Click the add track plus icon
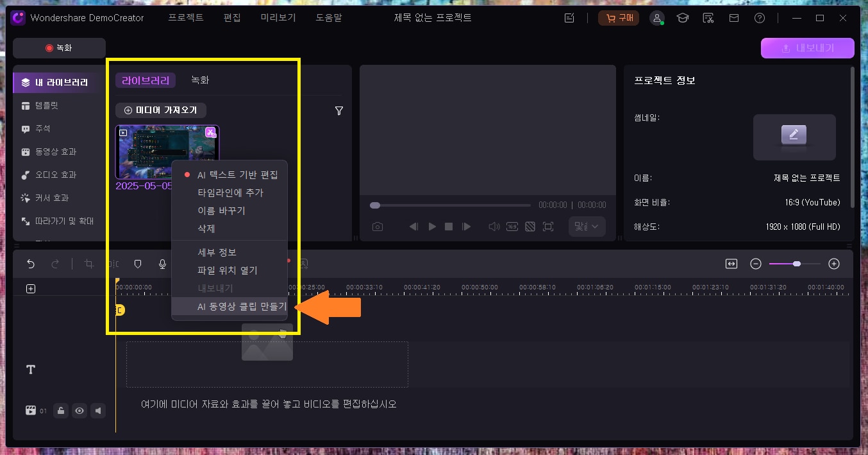868x455 pixels. point(31,289)
